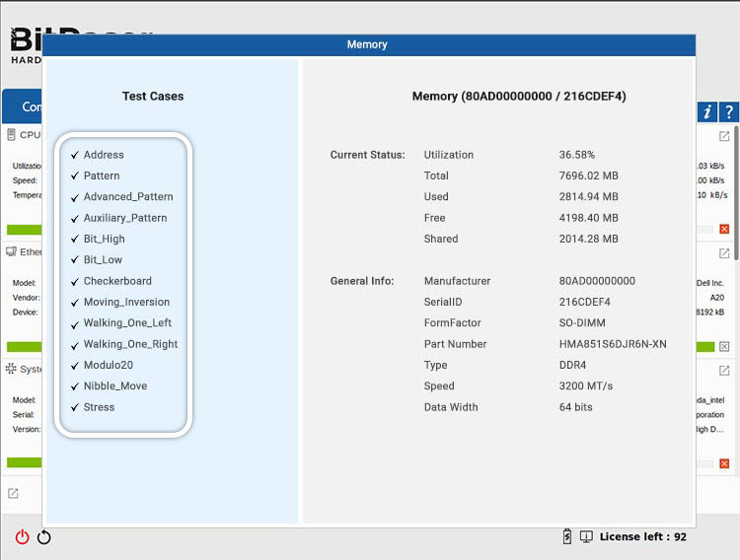Click the red power shutdown icon
The height and width of the screenshot is (560, 740).
tap(22, 537)
